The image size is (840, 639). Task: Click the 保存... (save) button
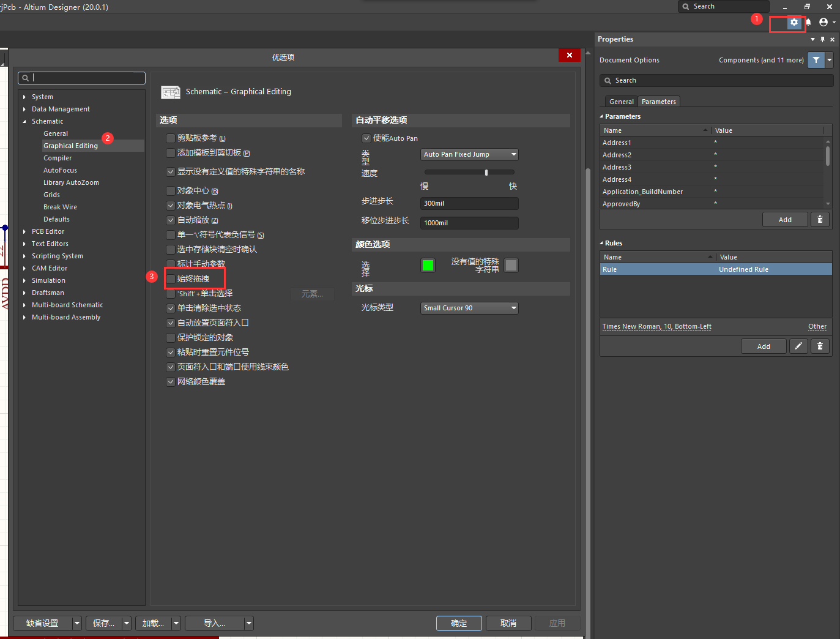point(104,624)
